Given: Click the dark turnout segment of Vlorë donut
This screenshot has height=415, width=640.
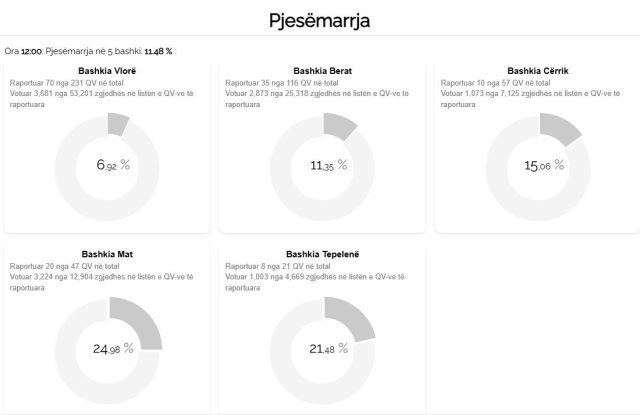Looking at the screenshot, I should [x=117, y=123].
